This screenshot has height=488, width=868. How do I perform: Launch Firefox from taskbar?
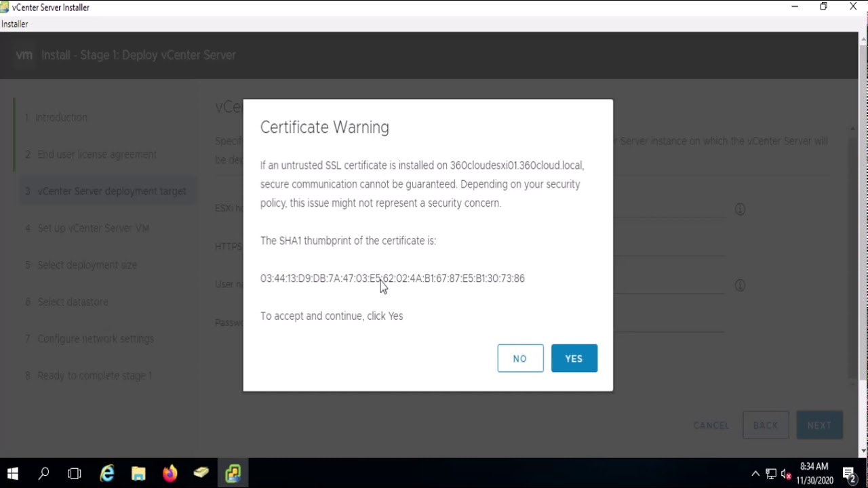[x=170, y=473]
